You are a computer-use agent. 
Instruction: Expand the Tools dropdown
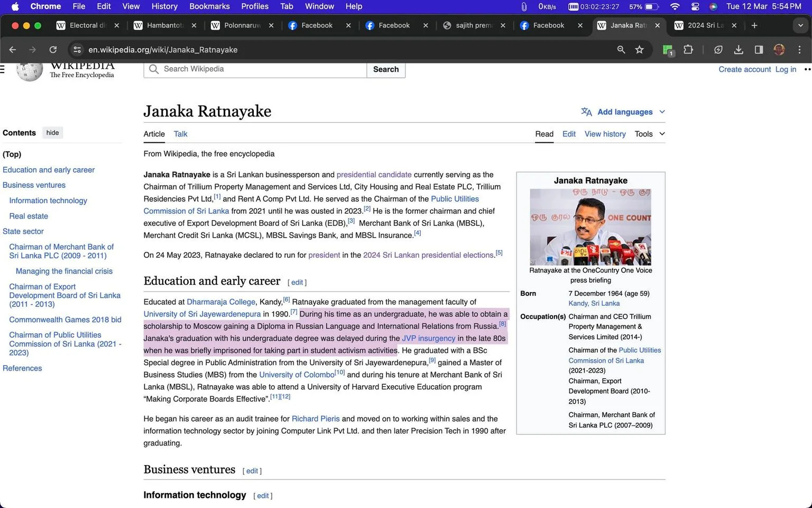pyautogui.click(x=650, y=134)
